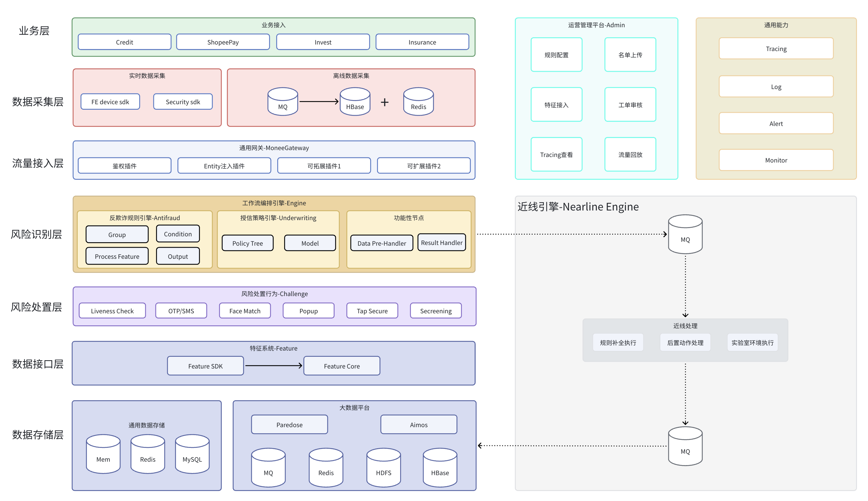Click lower MQ cylinder in Nearline Engine
The image size is (868, 501).
(685, 446)
